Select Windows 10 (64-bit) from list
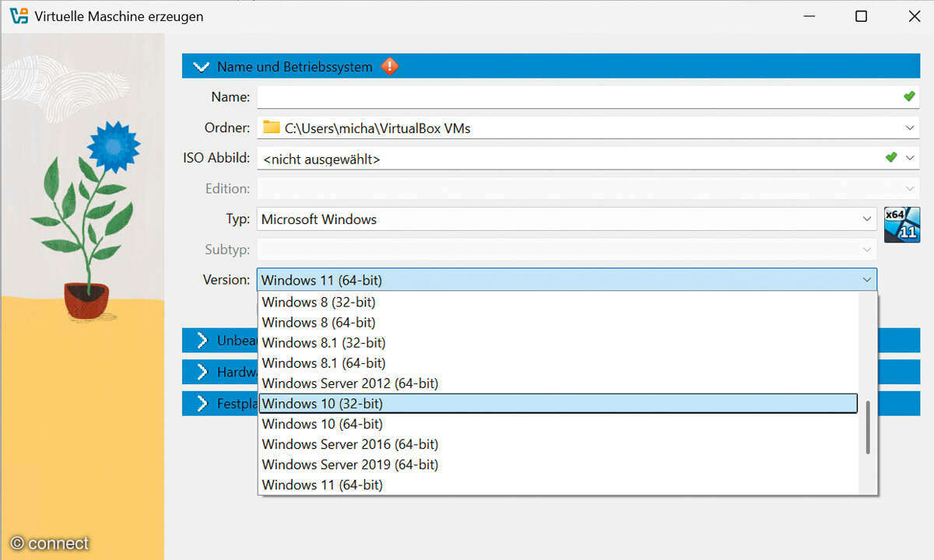The height and width of the screenshot is (560, 934). tap(558, 424)
